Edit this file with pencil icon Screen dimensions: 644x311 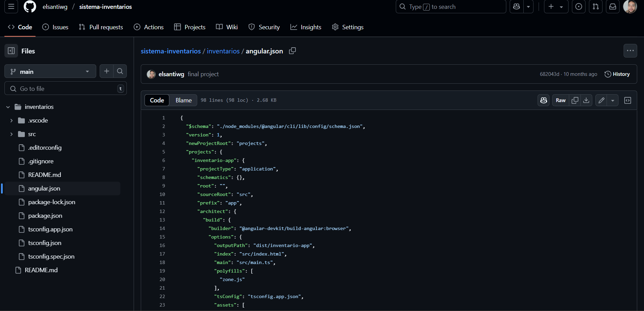coord(601,100)
